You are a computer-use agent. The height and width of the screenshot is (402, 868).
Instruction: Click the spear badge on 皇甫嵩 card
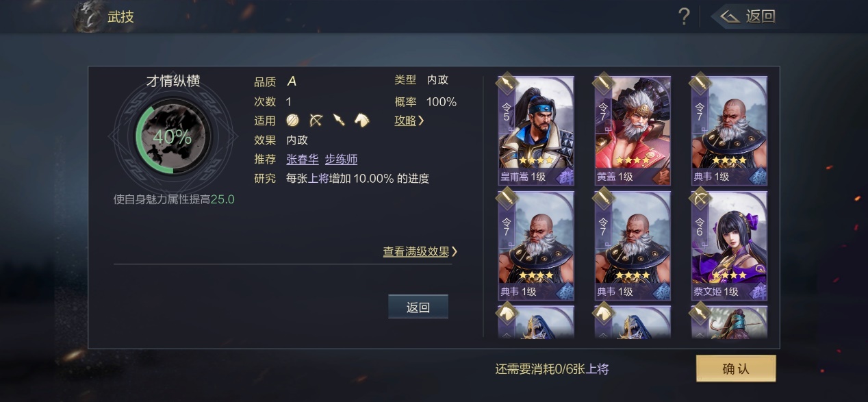[x=507, y=83]
